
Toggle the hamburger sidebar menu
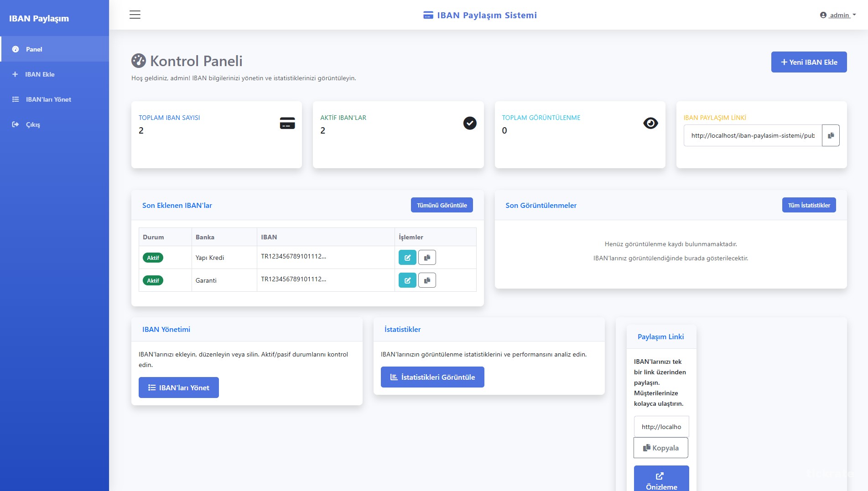135,15
